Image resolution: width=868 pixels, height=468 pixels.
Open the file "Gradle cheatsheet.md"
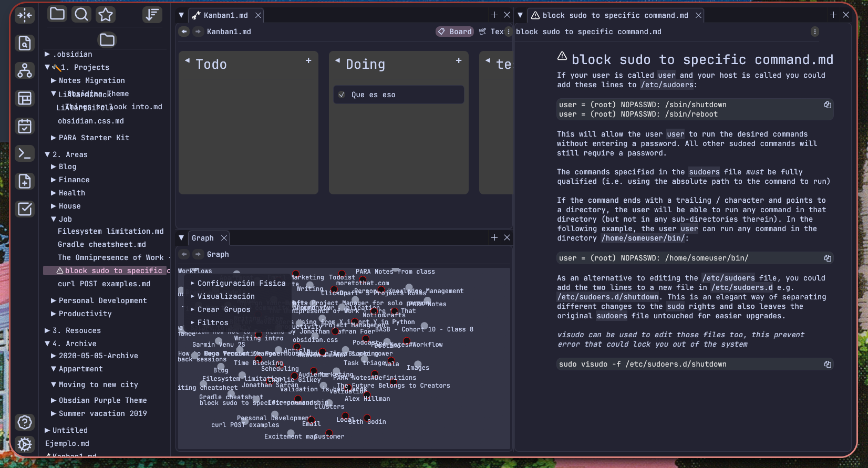point(102,244)
